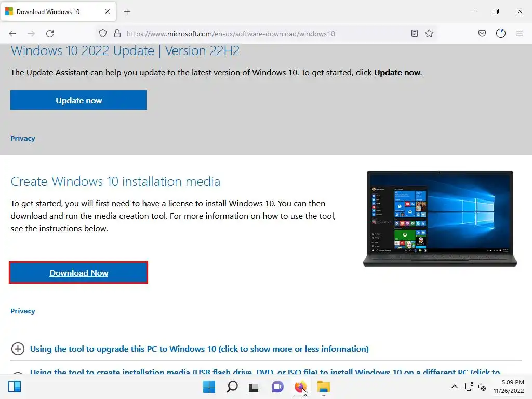Open File Explorer from the taskbar
The height and width of the screenshot is (399, 532).
pyautogui.click(x=323, y=387)
